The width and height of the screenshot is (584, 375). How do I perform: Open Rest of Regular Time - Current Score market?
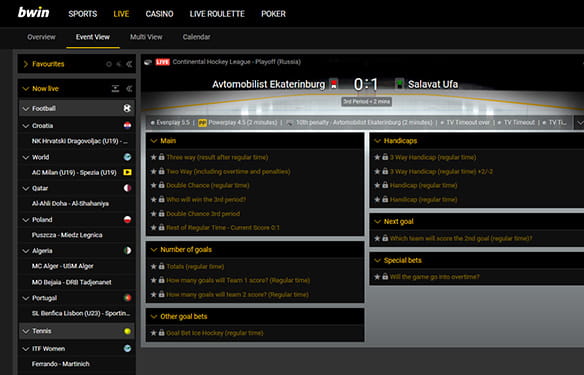[223, 228]
